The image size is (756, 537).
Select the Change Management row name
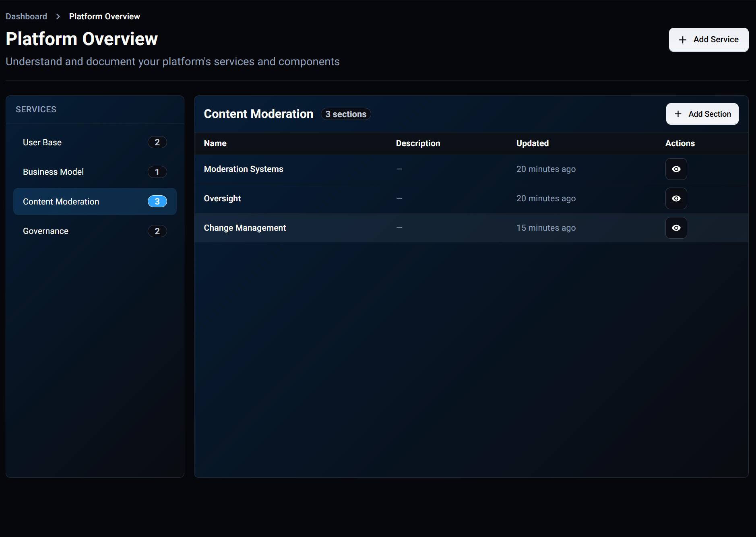245,228
